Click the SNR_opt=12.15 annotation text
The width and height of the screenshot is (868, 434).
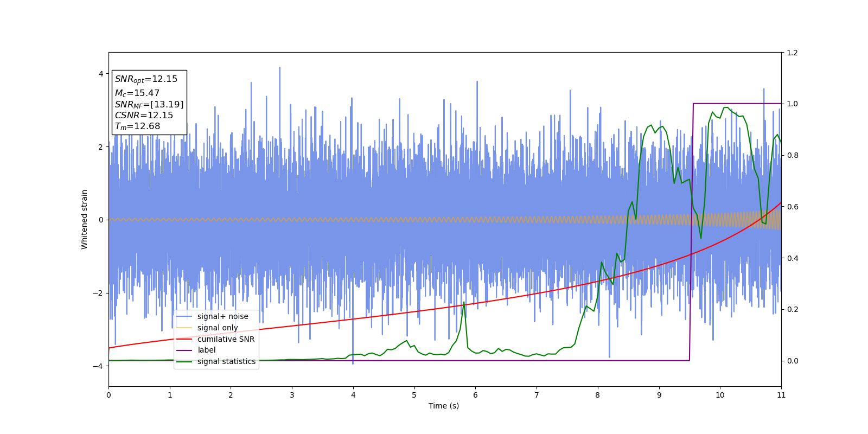(x=146, y=79)
